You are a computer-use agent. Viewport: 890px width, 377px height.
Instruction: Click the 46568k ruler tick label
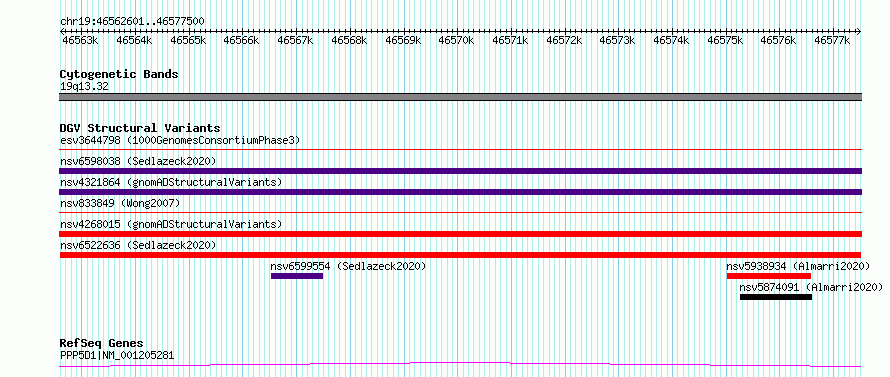[x=349, y=40]
